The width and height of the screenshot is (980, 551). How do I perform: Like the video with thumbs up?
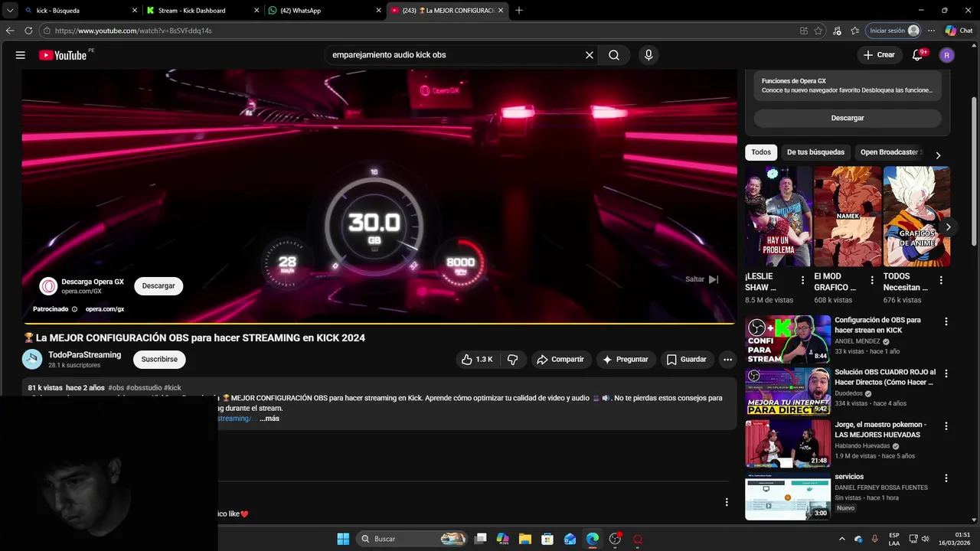[476, 360]
